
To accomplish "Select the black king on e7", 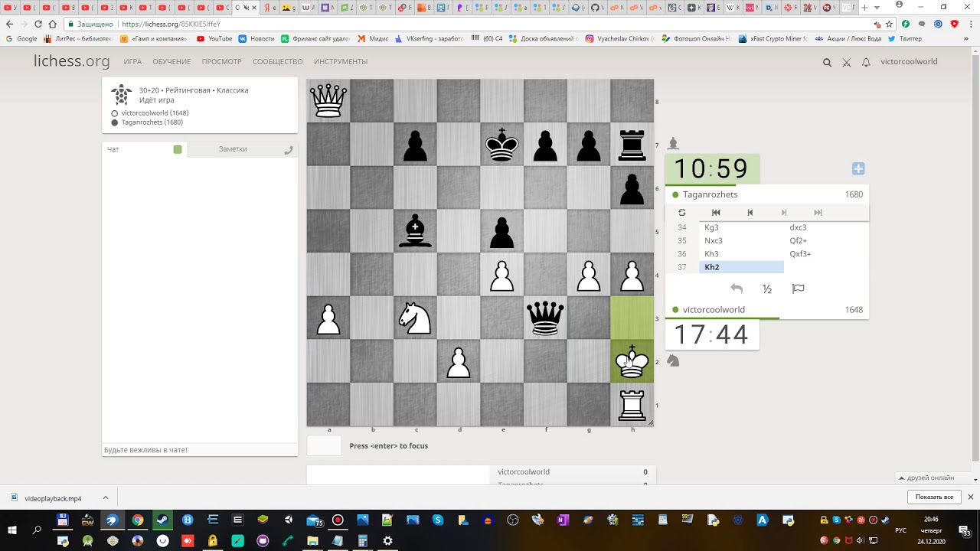I will [x=502, y=145].
